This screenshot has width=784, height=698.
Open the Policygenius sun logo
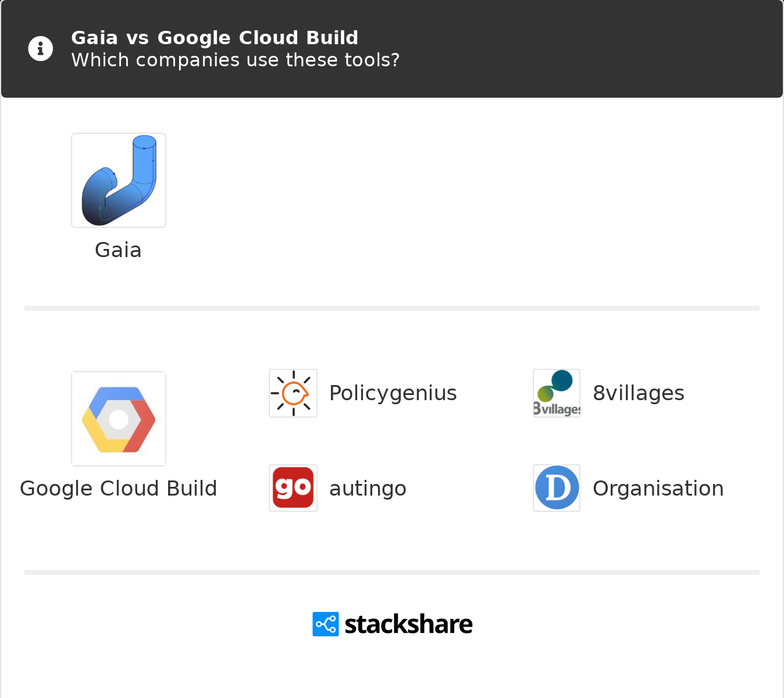tap(293, 393)
